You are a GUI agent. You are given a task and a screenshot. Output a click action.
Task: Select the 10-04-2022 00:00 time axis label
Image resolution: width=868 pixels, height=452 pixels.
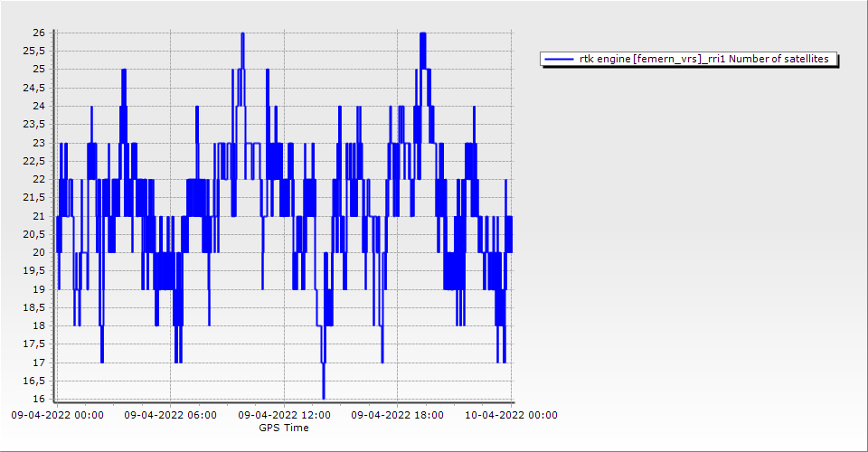[x=511, y=415]
